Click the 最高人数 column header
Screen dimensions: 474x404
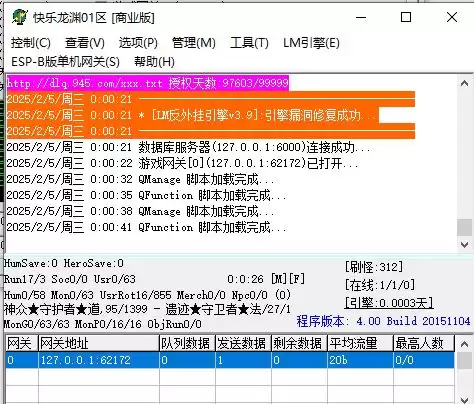pos(424,343)
